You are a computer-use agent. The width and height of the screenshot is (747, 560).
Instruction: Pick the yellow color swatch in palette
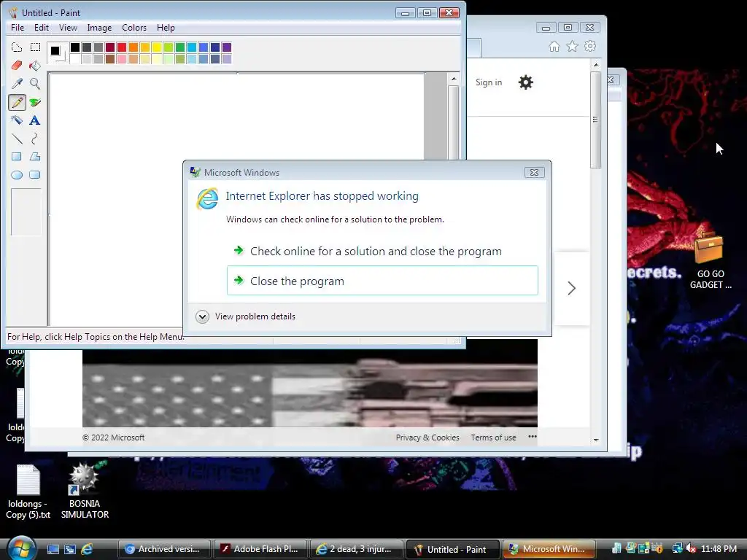click(x=157, y=47)
